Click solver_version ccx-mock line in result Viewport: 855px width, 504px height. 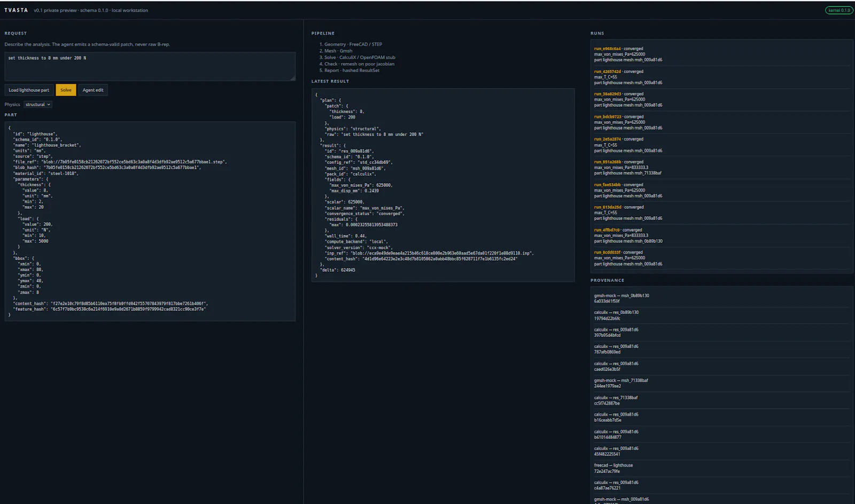[x=359, y=248]
